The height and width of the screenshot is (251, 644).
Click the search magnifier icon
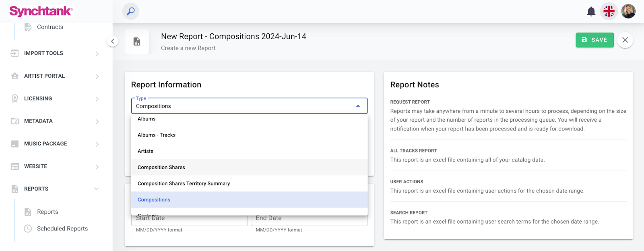pyautogui.click(x=131, y=11)
